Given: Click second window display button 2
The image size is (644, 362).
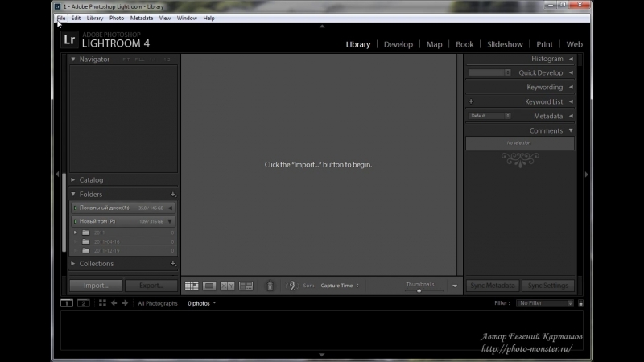Looking at the screenshot, I should coord(84,303).
